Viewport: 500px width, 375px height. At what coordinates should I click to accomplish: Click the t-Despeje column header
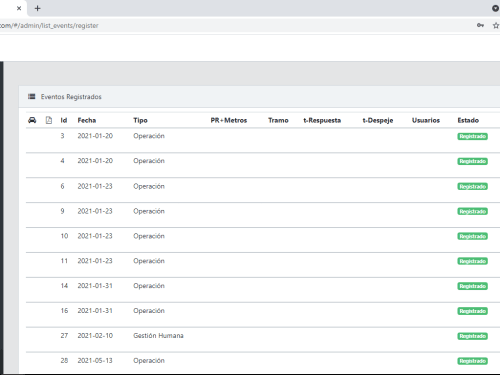378,120
